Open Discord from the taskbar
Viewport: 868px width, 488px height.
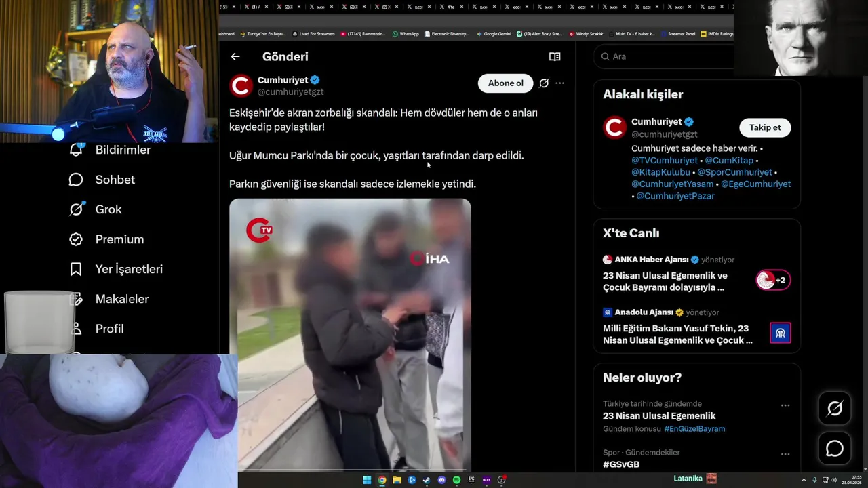click(441, 480)
